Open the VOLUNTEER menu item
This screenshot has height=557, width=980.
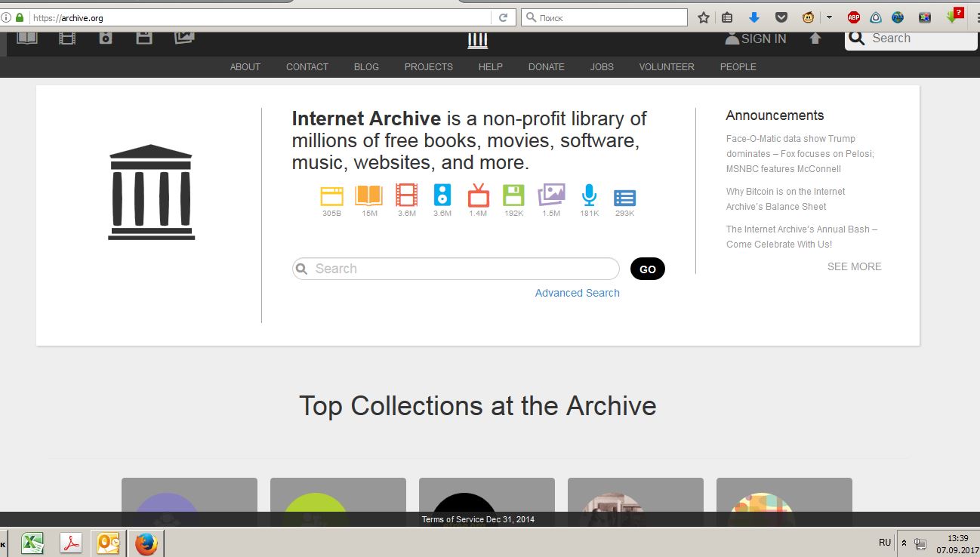click(667, 66)
